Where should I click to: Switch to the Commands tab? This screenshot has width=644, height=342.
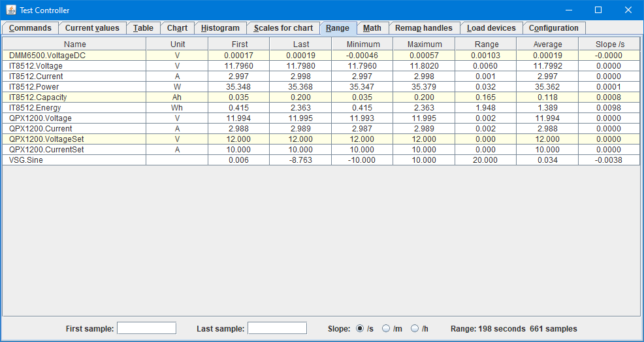point(30,28)
